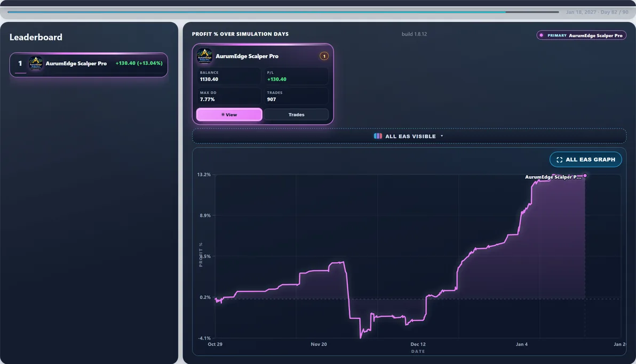Click the end-point marker on the profit chart
Image resolution: width=636 pixels, height=364 pixels.
(x=585, y=175)
